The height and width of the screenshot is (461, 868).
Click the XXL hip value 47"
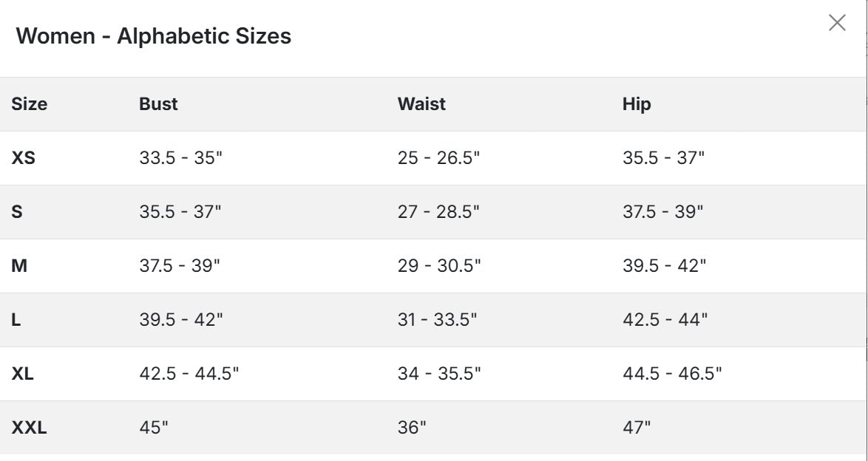coord(637,428)
